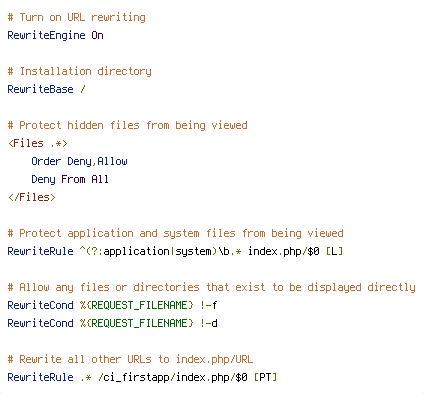
Task: Click the 'Turn on URL rewriting' comment
Action: pyautogui.click(x=77, y=17)
